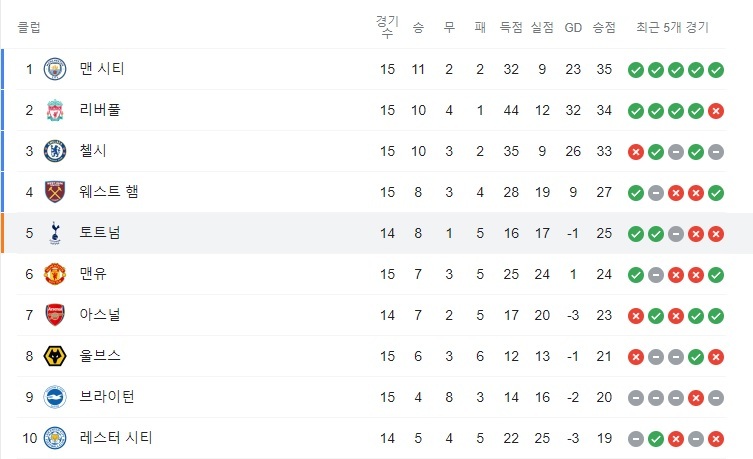This screenshot has width=753, height=459.
Task: Click the West Ham club crest
Action: tap(55, 193)
